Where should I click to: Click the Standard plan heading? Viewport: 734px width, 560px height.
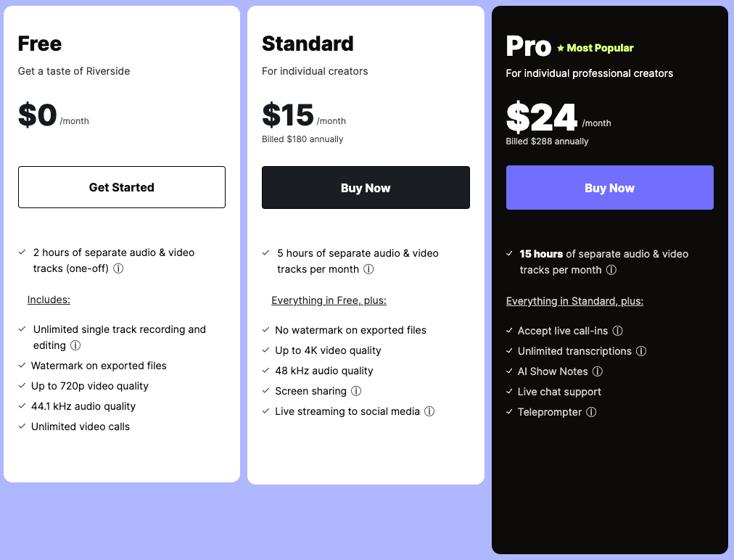pos(308,44)
